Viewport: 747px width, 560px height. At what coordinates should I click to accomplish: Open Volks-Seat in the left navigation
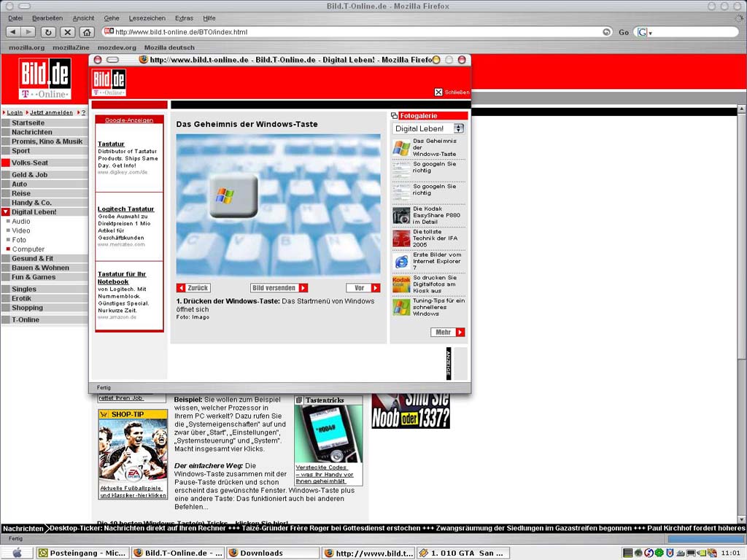tap(29, 163)
